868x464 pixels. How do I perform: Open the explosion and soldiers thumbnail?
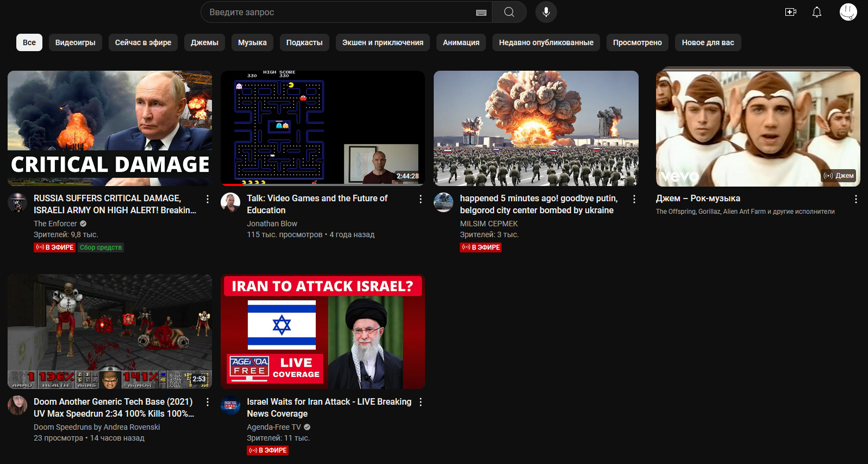[x=536, y=128]
